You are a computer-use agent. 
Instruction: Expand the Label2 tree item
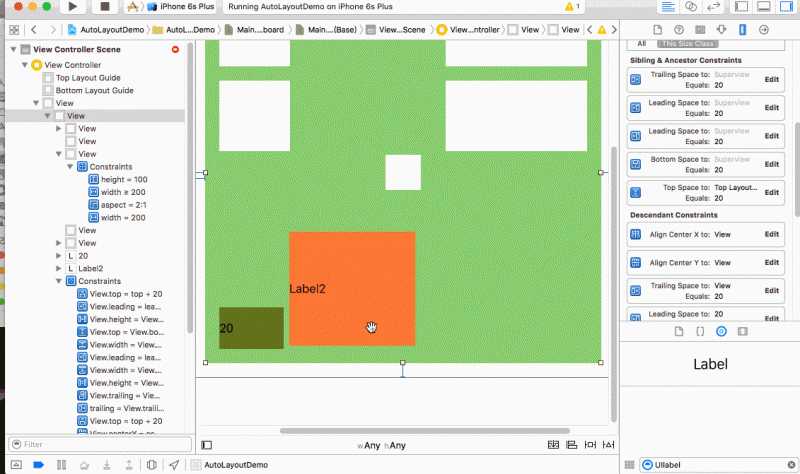[59, 269]
